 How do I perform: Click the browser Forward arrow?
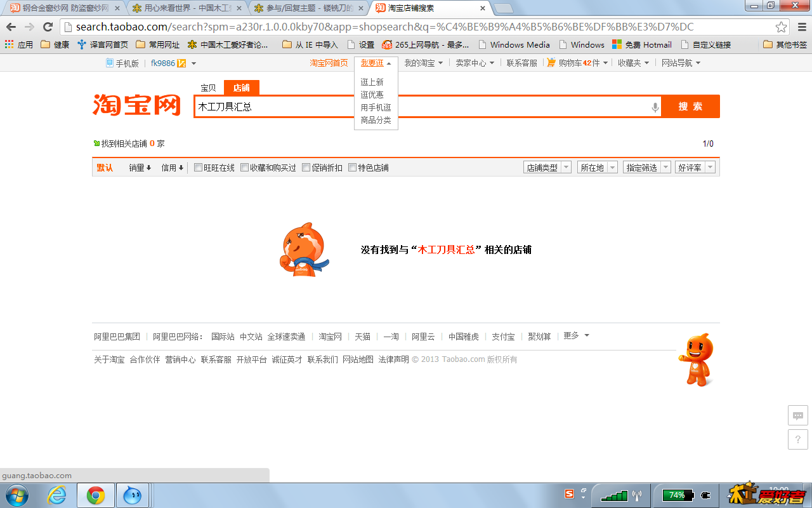(x=29, y=27)
